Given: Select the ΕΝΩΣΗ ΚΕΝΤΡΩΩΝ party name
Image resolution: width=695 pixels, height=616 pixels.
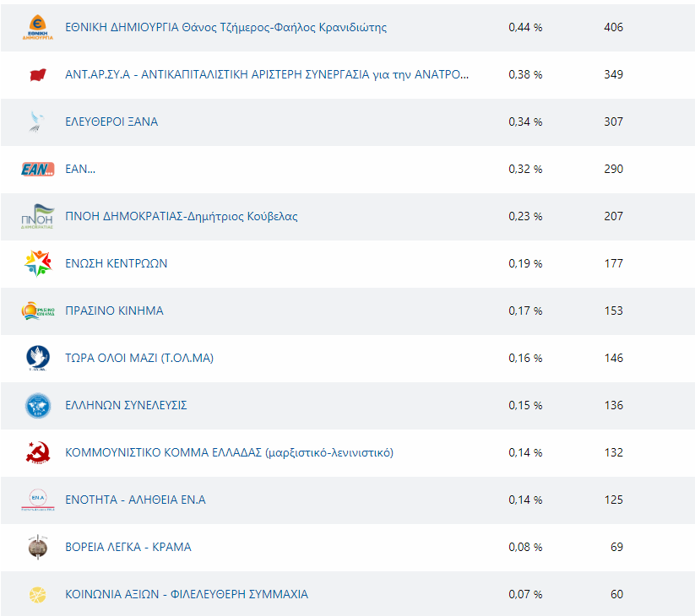Looking at the screenshot, I should [116, 263].
